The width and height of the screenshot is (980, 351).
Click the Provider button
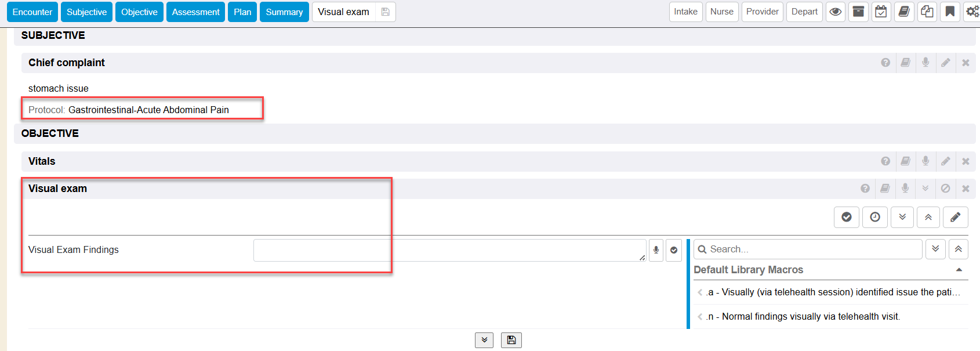762,12
